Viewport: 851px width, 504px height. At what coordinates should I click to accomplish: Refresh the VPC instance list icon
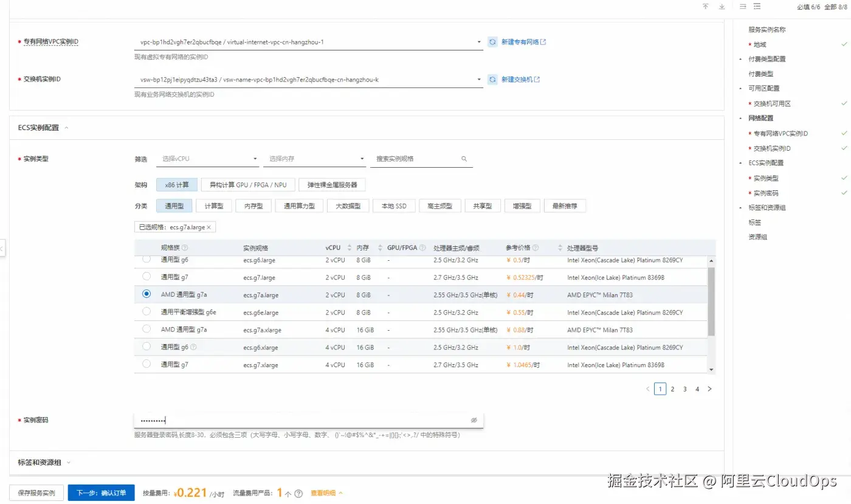pyautogui.click(x=493, y=42)
